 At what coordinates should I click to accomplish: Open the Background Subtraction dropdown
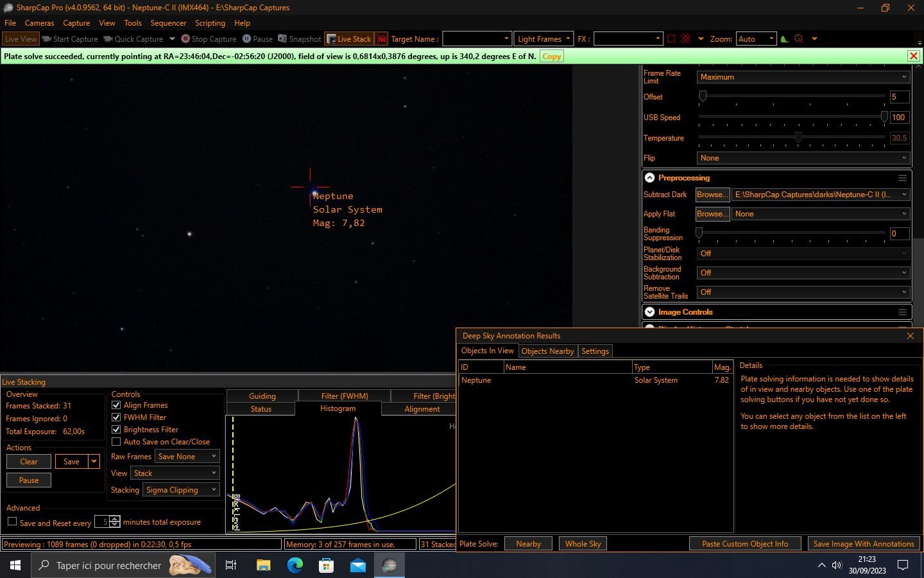pyautogui.click(x=803, y=273)
